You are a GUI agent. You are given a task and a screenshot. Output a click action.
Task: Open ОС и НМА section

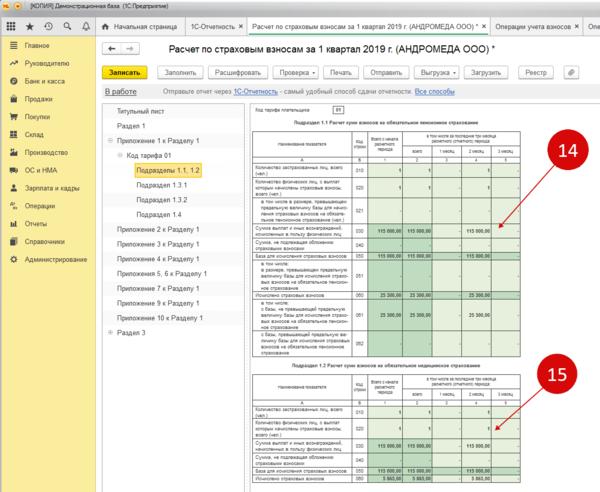41,170
